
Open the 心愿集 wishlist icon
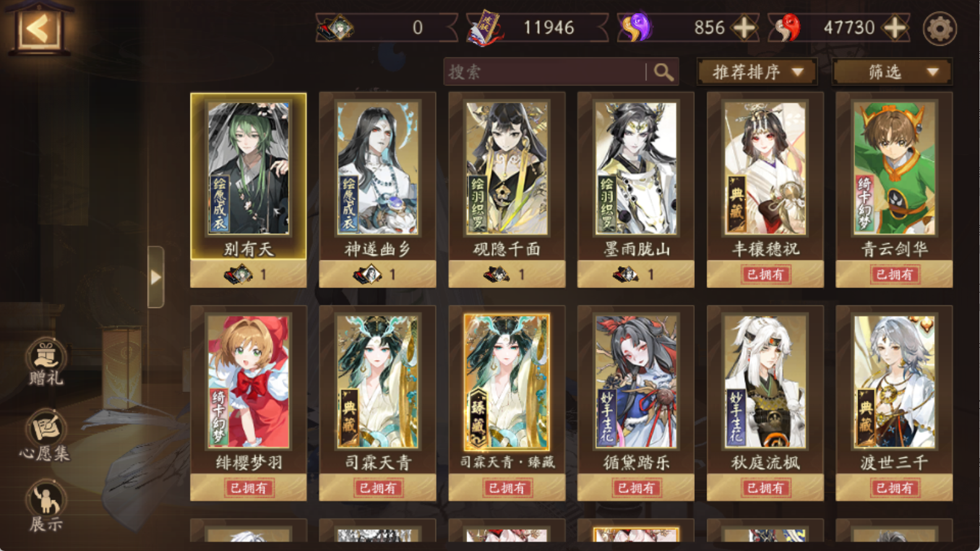coord(46,436)
